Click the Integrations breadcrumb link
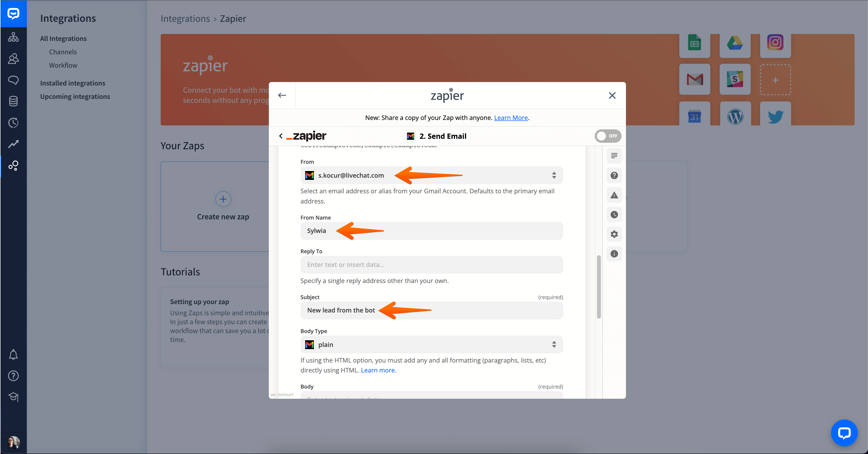The height and width of the screenshot is (454, 868). (185, 19)
